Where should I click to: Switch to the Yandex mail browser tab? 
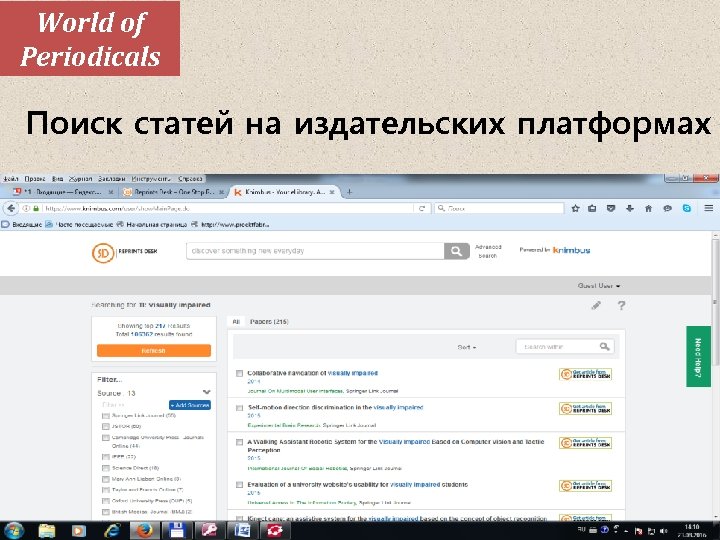(x=62, y=192)
